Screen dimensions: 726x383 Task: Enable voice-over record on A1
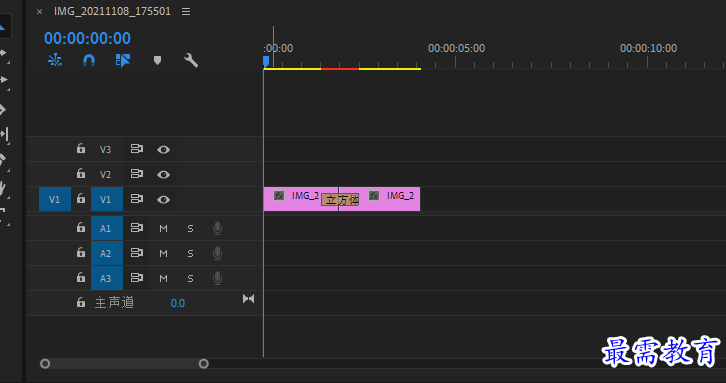click(217, 228)
